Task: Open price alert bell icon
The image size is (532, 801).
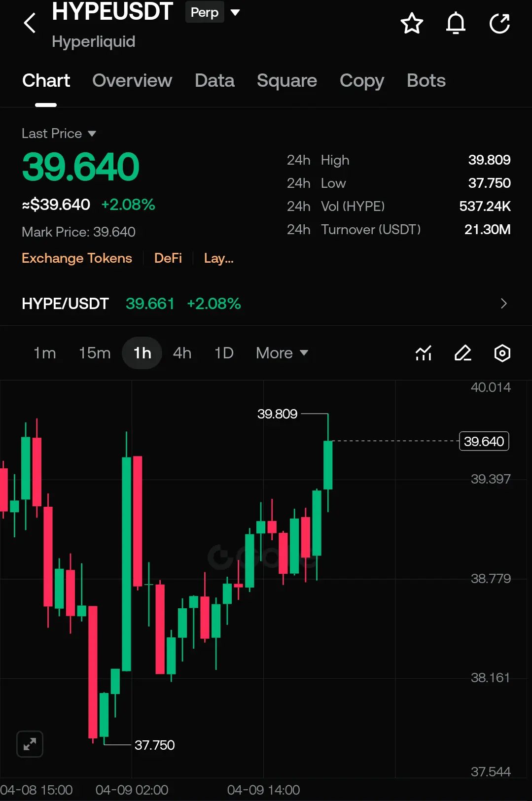Action: point(456,23)
